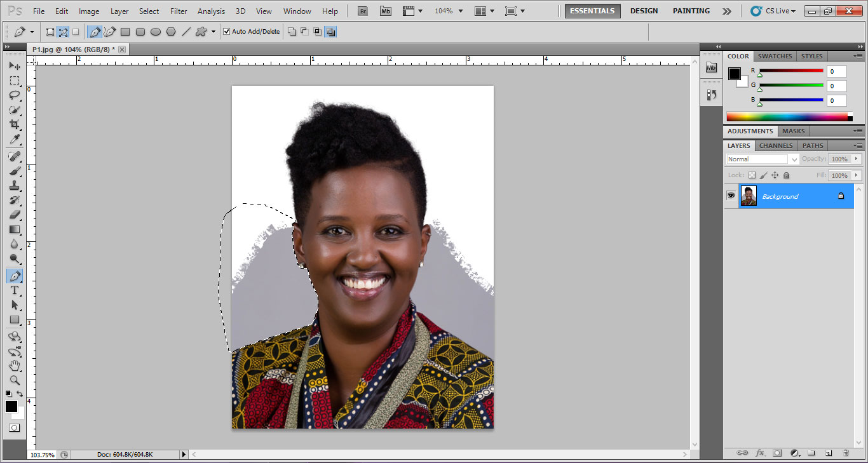This screenshot has height=463, width=868.
Task: Open the History panel icon
Action: tap(711, 95)
